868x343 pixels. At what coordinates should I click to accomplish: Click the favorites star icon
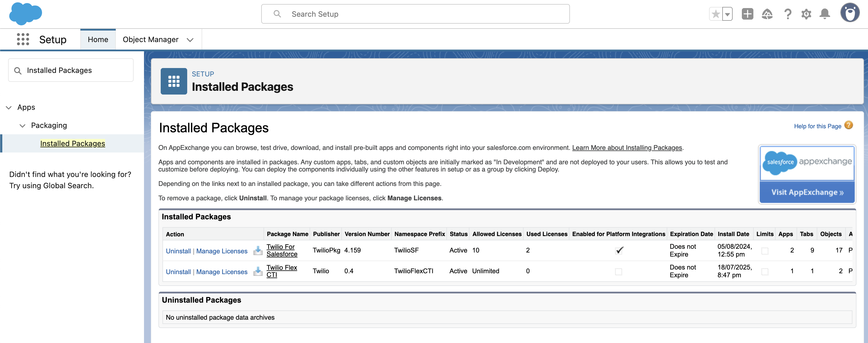pos(716,14)
